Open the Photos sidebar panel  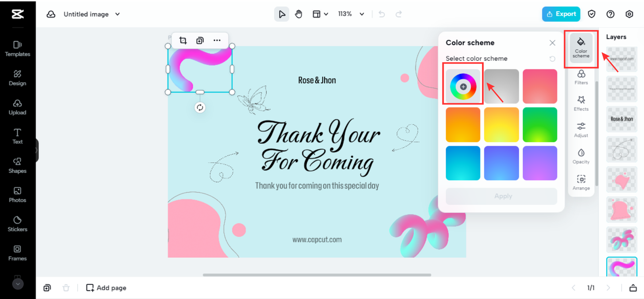click(x=18, y=194)
